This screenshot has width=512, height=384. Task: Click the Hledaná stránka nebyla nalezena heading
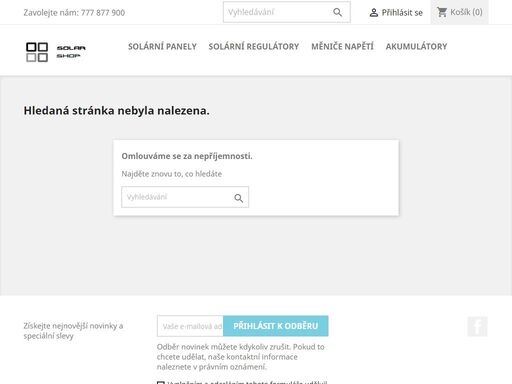(x=116, y=111)
